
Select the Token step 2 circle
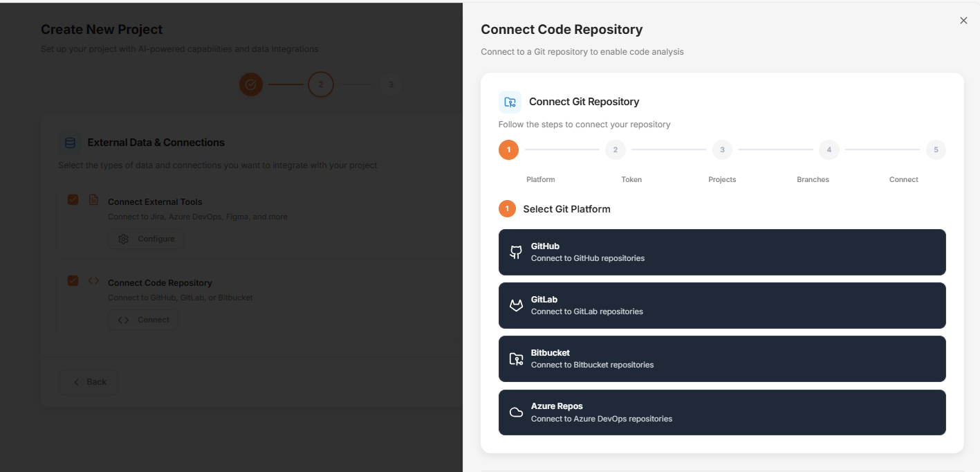[x=615, y=149]
